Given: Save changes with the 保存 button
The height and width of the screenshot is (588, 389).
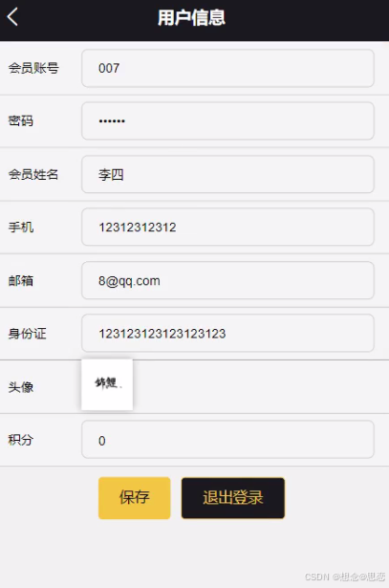Looking at the screenshot, I should coord(135,498).
